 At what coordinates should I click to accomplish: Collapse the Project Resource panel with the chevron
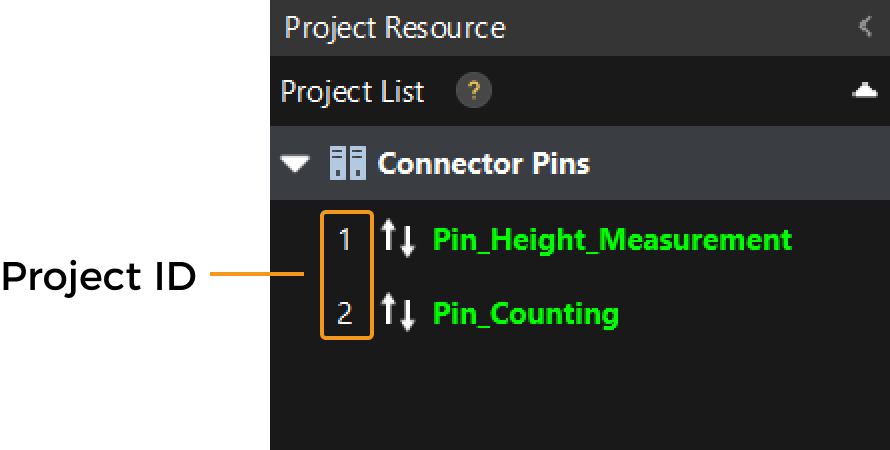click(866, 27)
